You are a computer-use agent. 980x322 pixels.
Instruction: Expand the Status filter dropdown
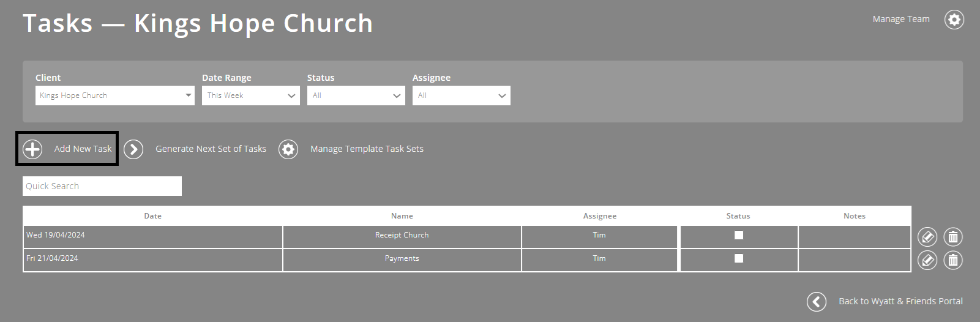[356, 95]
